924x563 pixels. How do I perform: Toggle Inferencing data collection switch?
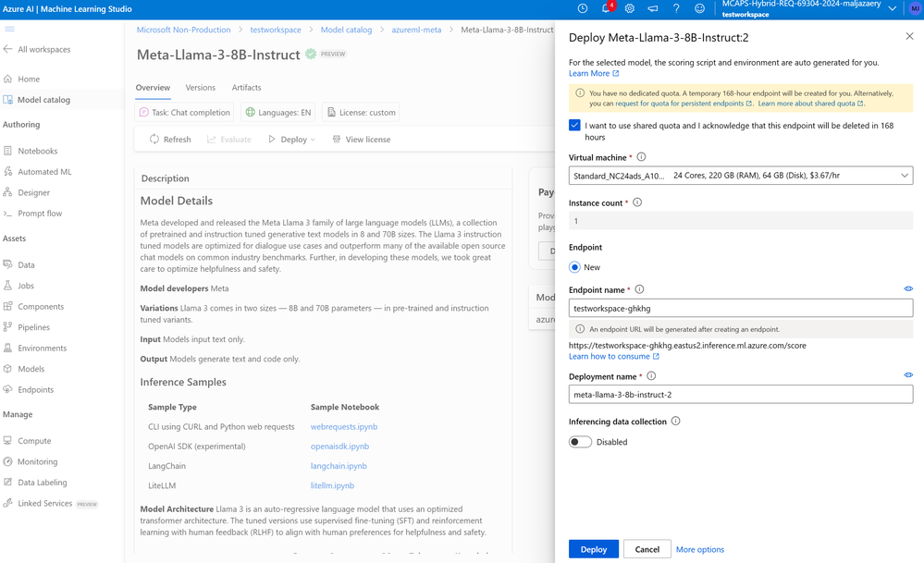point(580,442)
